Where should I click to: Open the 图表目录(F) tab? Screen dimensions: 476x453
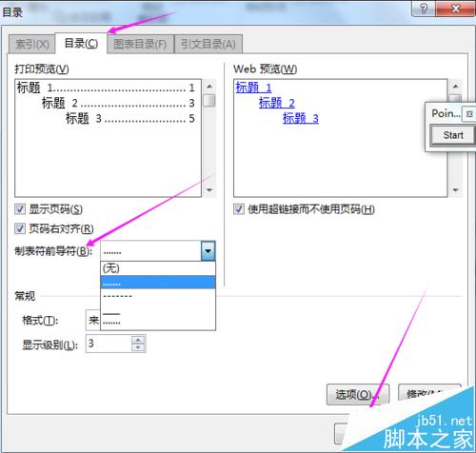pos(140,44)
